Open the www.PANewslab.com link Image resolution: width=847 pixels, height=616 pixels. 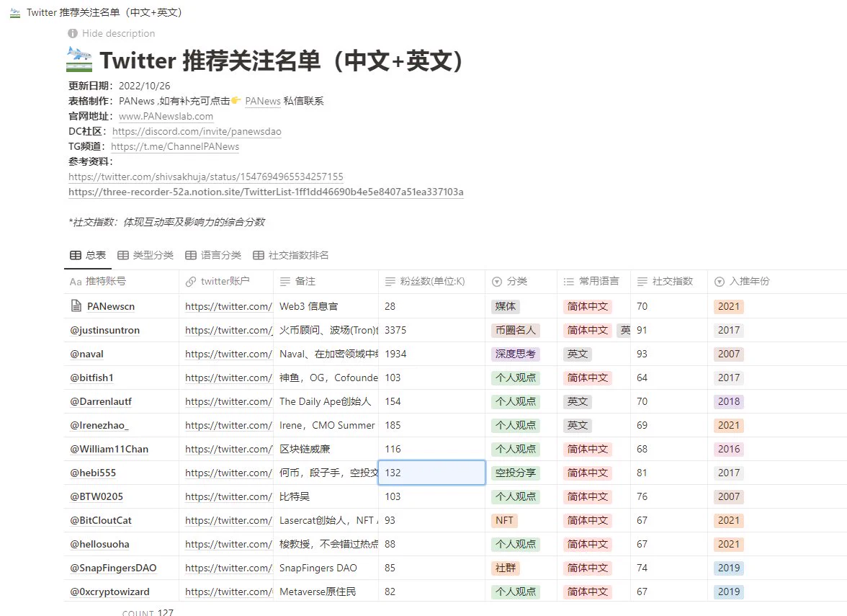[x=166, y=116]
